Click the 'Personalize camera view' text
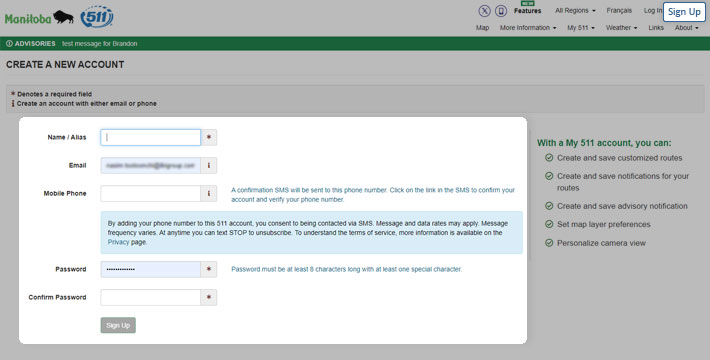 pos(601,243)
